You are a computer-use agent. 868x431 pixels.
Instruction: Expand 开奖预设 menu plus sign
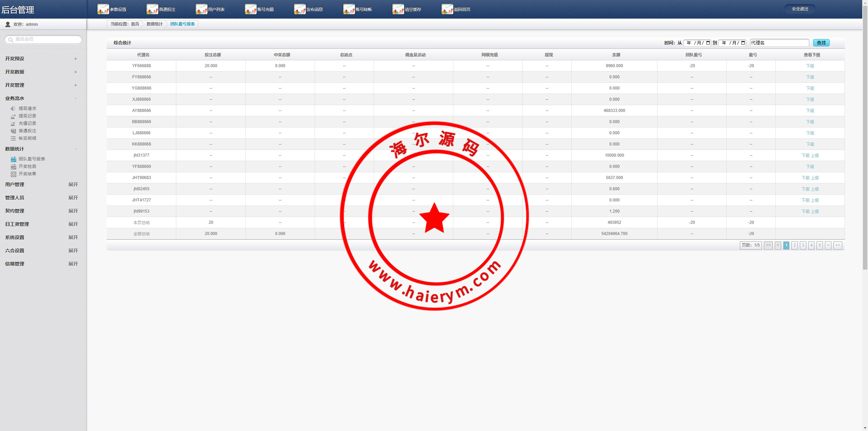click(x=76, y=59)
